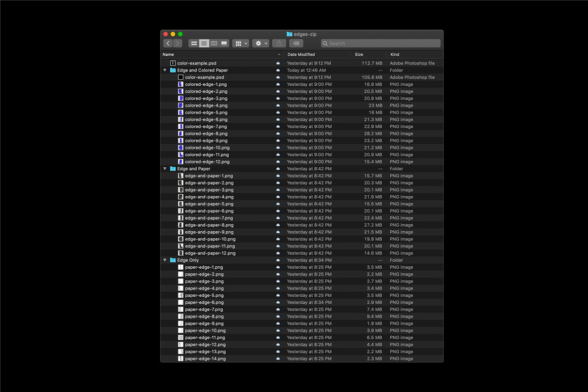Click iCloud status icon for colored-edge-1.png

tap(278, 85)
